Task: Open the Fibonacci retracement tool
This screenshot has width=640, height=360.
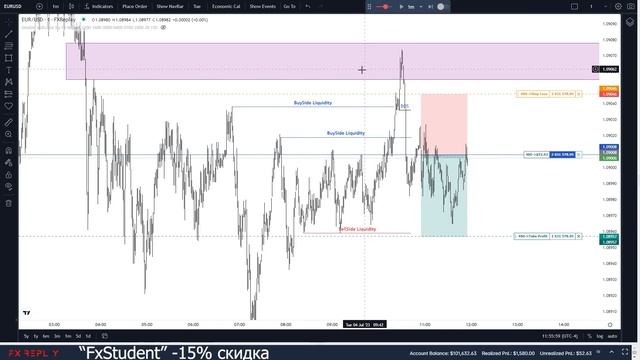Action: click(x=9, y=46)
